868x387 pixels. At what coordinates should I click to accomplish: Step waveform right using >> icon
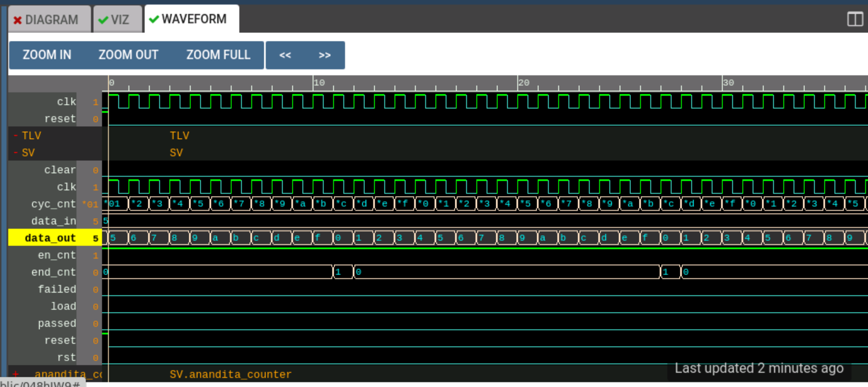coord(325,55)
